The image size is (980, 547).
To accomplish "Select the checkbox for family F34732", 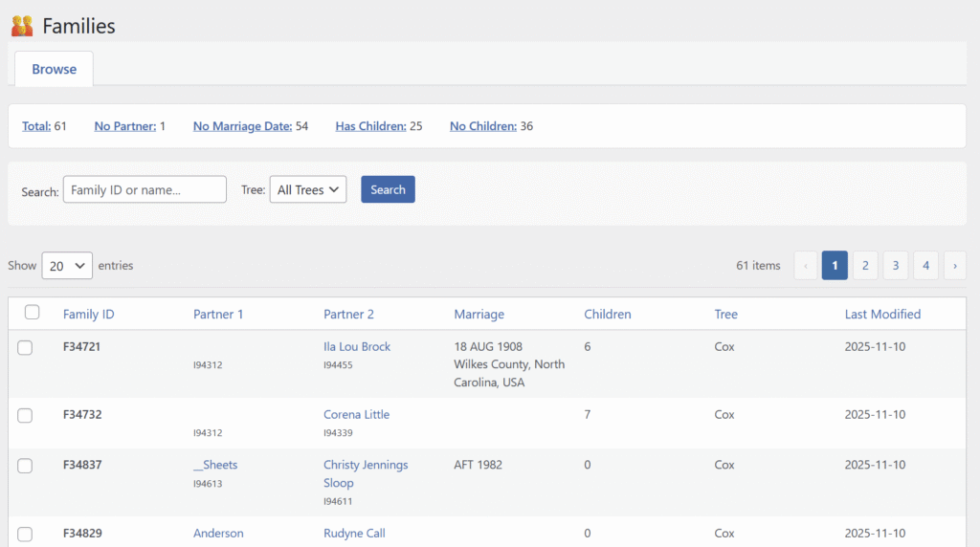I will 25,415.
